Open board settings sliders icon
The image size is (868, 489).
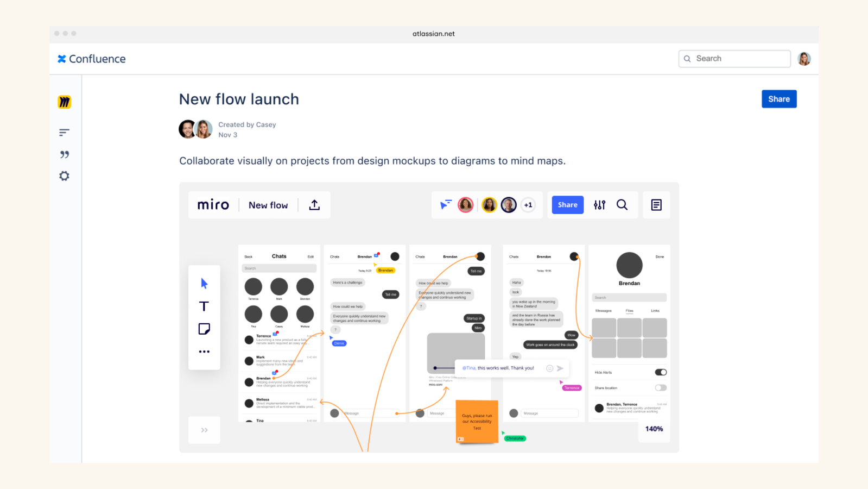(599, 205)
